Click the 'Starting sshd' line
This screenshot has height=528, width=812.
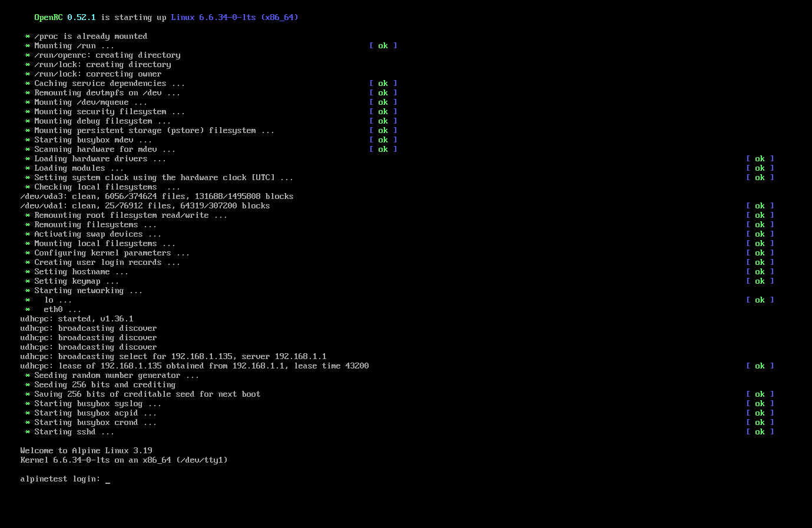pyautogui.click(x=69, y=432)
